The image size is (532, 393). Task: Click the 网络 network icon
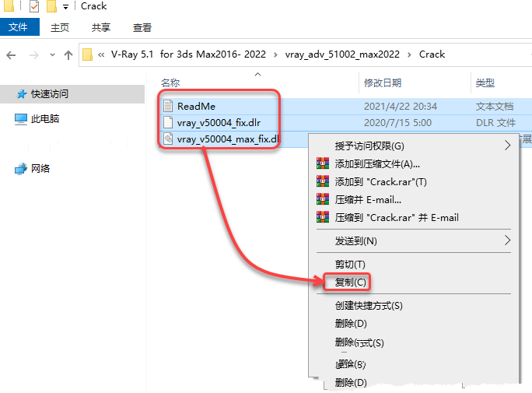point(21,169)
